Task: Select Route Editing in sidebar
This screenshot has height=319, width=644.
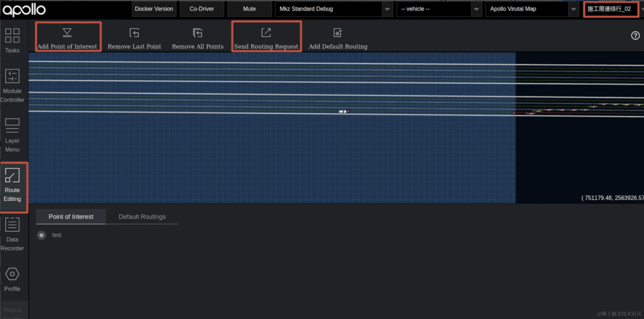Action: pos(12,185)
